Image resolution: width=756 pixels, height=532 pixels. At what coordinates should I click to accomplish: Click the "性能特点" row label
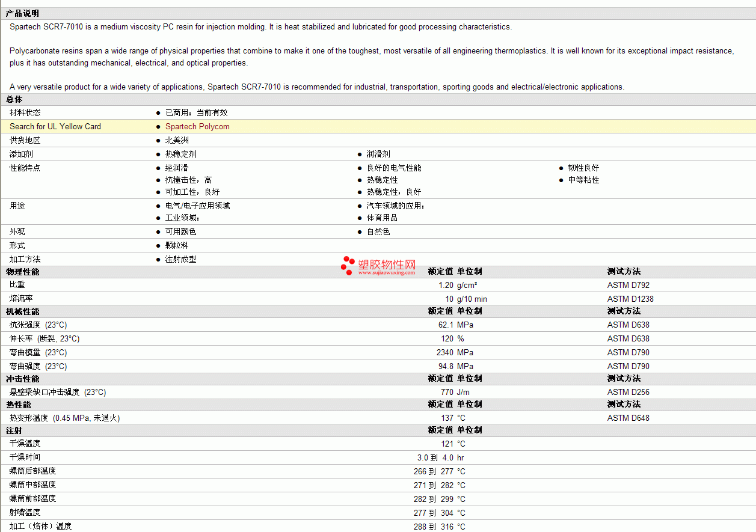tap(25, 168)
